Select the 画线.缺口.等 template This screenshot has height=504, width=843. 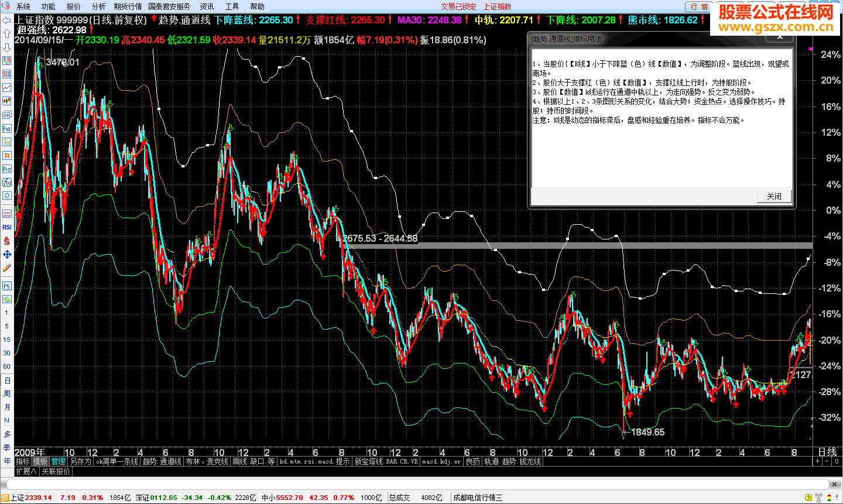point(253,461)
